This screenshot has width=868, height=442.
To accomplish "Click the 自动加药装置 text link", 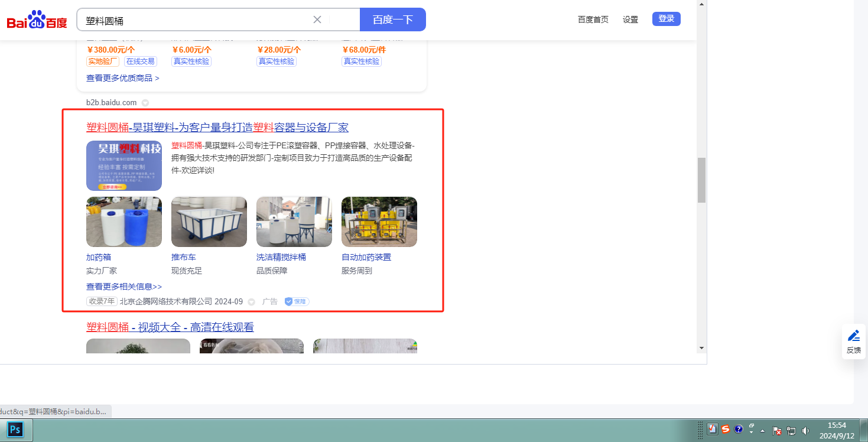I will [x=366, y=258].
